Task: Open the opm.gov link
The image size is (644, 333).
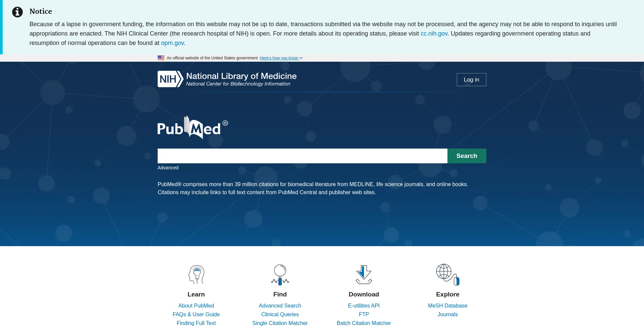Action: pyautogui.click(x=172, y=43)
